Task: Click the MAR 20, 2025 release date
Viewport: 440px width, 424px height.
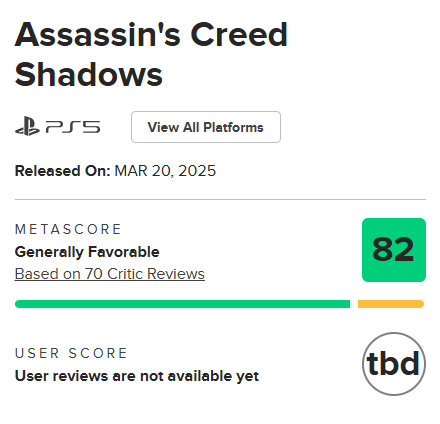Action: [165, 171]
